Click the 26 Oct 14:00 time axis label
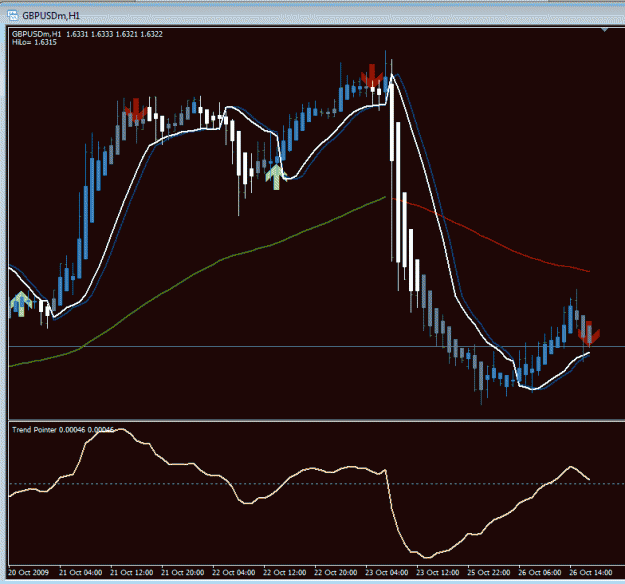 (x=591, y=572)
